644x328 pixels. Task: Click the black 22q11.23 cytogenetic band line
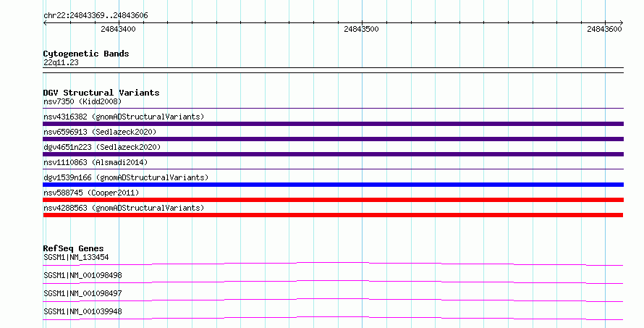(333, 70)
